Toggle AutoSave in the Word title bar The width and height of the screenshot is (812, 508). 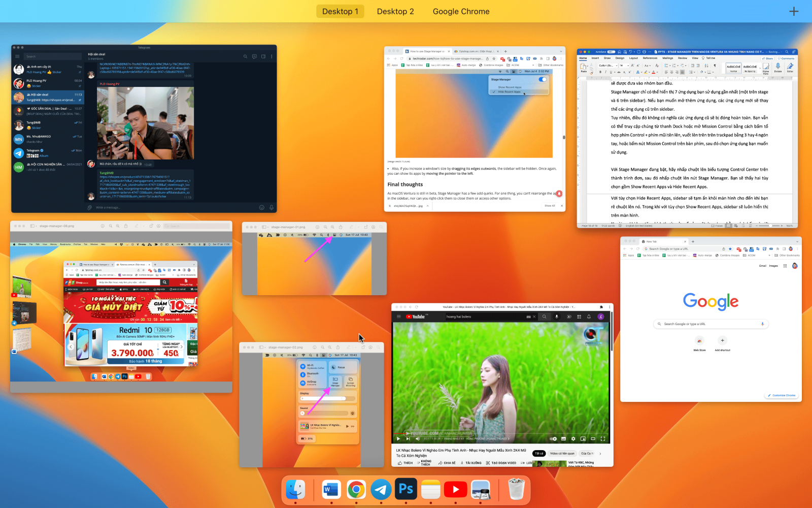611,52
